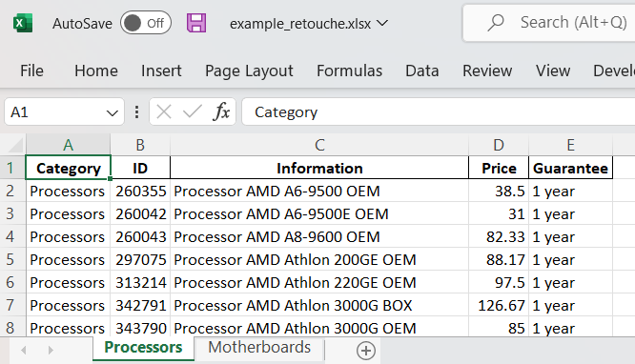This screenshot has height=364, width=635.
Task: Expand the Name Box dropdown arrow
Action: (x=113, y=113)
